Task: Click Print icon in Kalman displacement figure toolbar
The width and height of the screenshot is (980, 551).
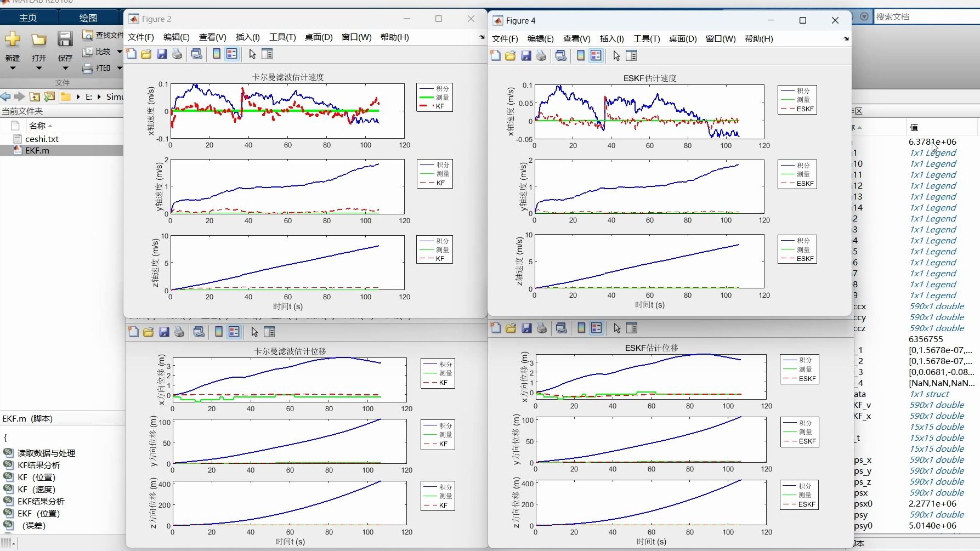Action: [179, 332]
